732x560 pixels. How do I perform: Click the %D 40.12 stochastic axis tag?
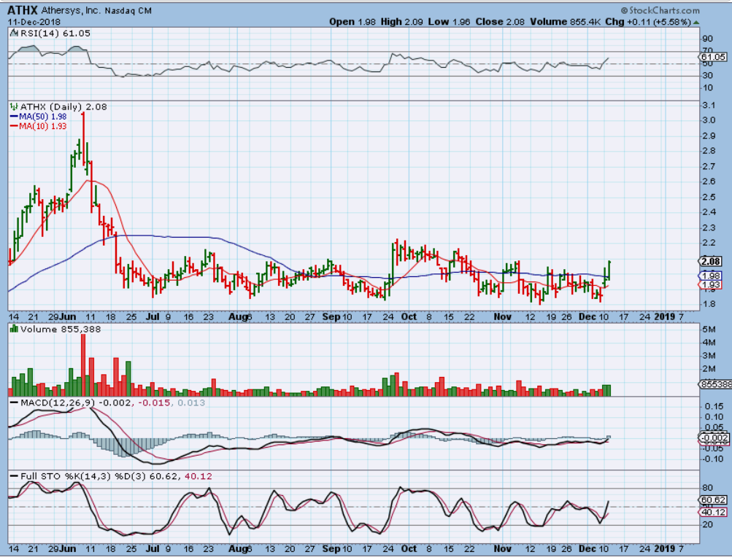[x=712, y=512]
